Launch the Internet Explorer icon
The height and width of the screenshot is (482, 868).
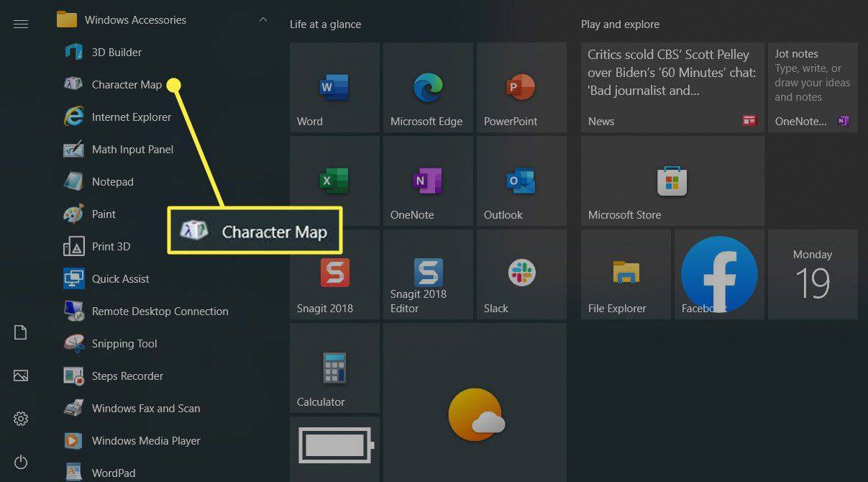tap(74, 117)
